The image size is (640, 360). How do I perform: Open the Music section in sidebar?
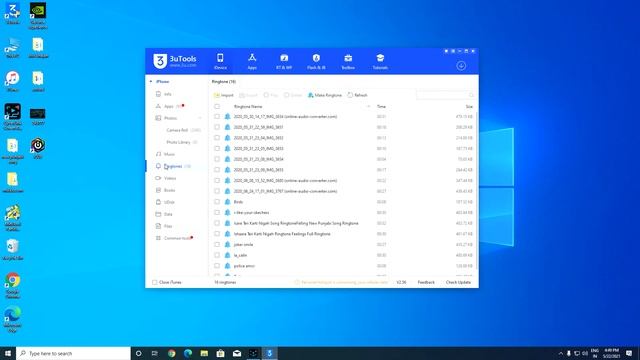(169, 154)
